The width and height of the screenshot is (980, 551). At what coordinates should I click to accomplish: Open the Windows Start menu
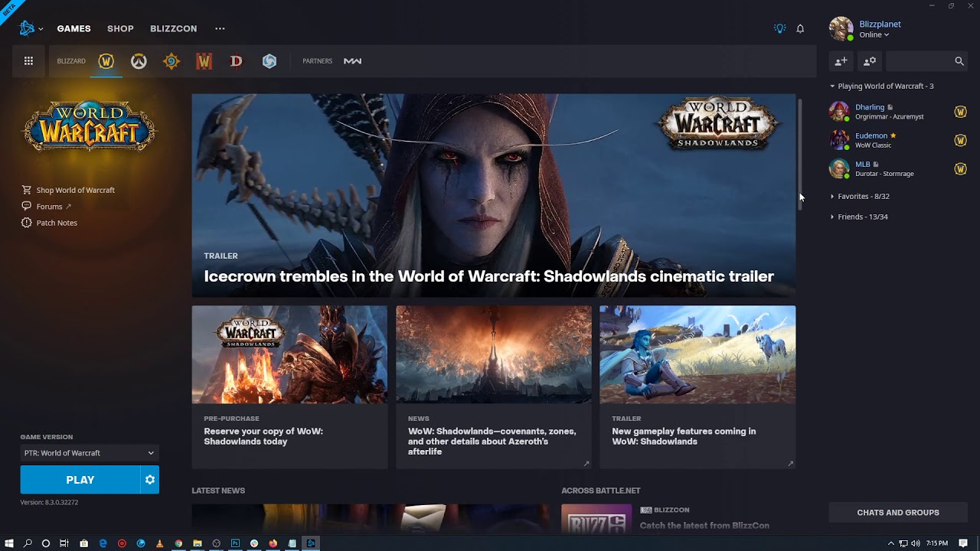(9, 543)
